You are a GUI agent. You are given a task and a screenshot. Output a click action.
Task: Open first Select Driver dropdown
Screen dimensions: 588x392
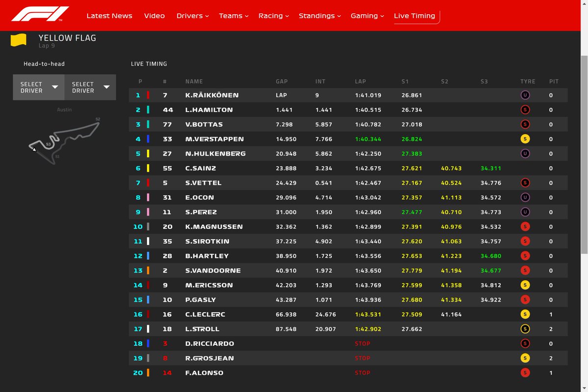(x=39, y=87)
